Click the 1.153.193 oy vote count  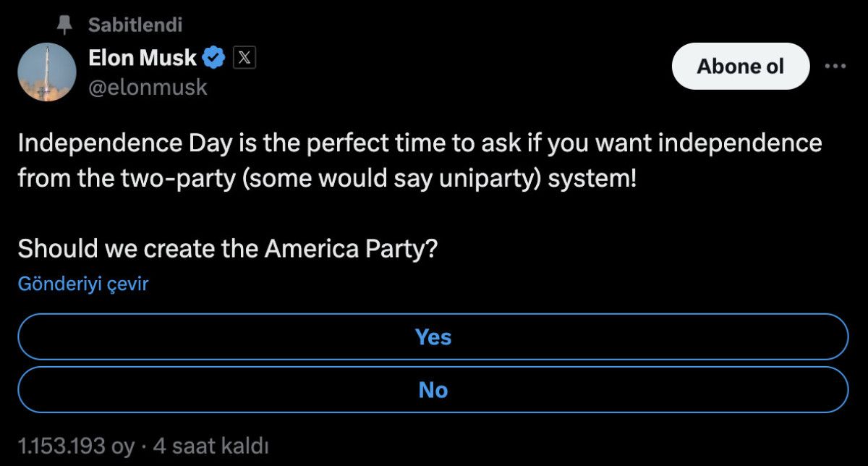coord(75,446)
